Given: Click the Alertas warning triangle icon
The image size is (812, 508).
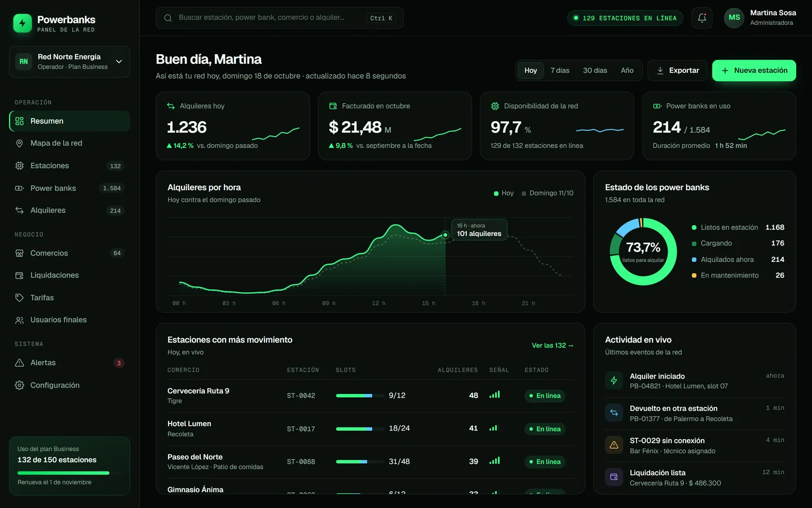Looking at the screenshot, I should tap(19, 363).
